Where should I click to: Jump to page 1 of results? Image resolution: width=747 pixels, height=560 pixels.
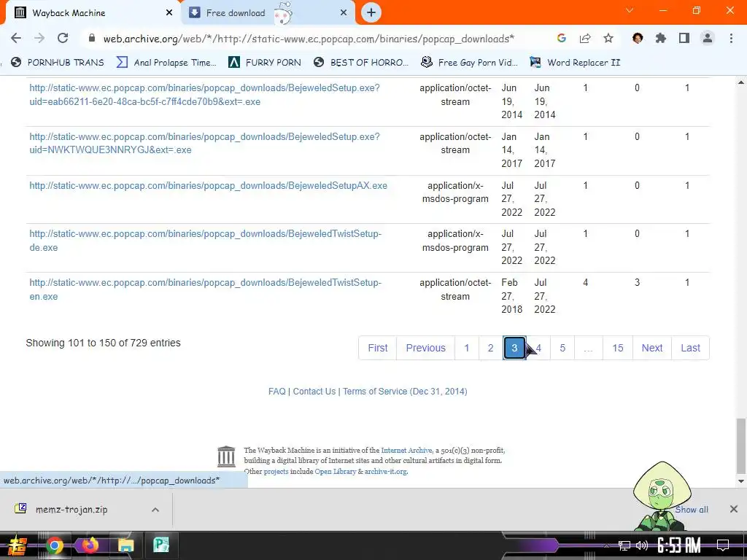point(467,348)
